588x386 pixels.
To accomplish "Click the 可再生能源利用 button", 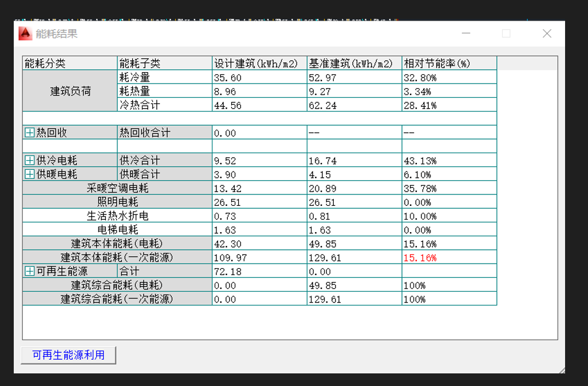I will (68, 355).
